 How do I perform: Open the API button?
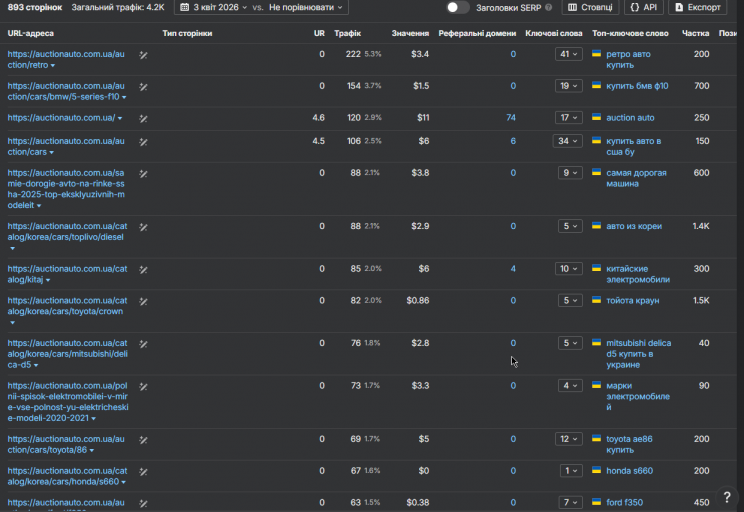[x=643, y=7]
